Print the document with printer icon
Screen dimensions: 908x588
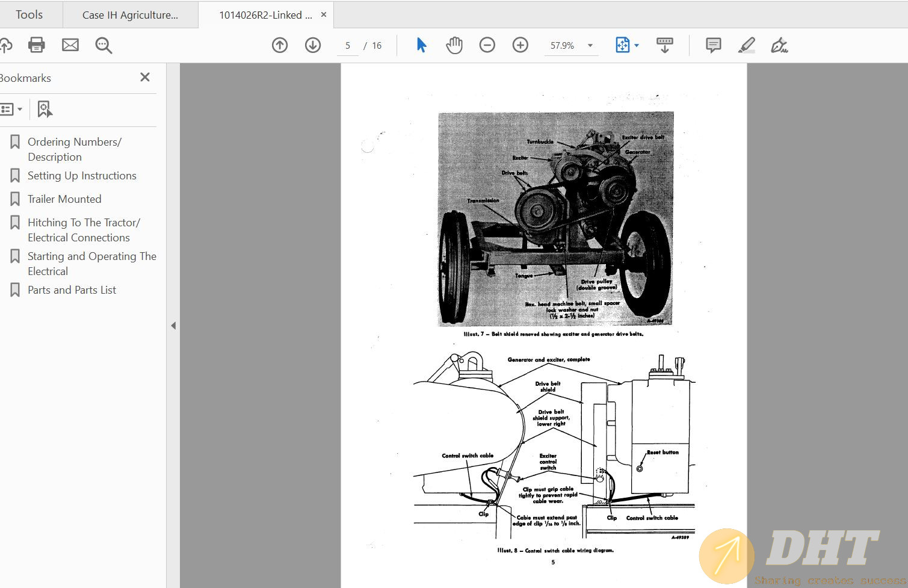point(37,45)
